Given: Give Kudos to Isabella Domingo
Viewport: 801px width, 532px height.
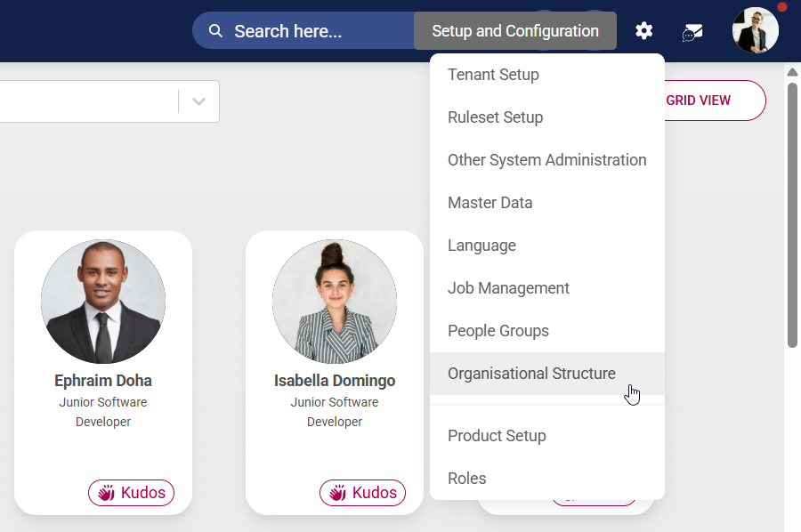Looking at the screenshot, I should 362,492.
